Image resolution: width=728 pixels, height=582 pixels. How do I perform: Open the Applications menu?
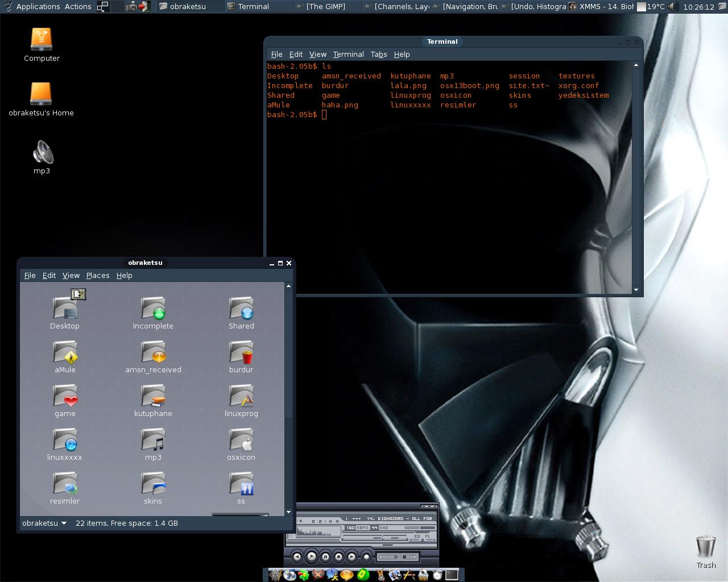pyautogui.click(x=38, y=7)
